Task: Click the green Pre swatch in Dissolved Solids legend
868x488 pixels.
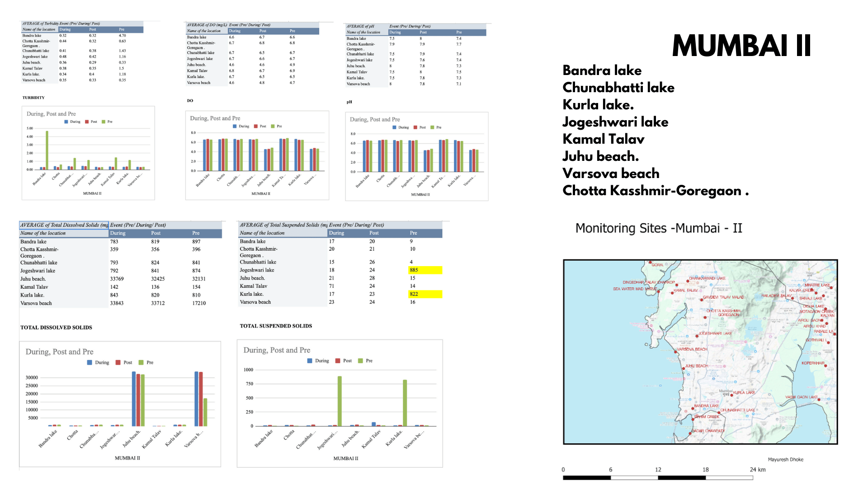Action: 141,362
